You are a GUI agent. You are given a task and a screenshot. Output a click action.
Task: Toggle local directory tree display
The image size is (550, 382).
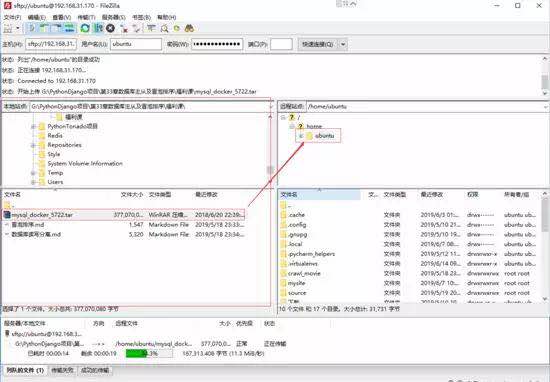pyautogui.click(x=44, y=28)
